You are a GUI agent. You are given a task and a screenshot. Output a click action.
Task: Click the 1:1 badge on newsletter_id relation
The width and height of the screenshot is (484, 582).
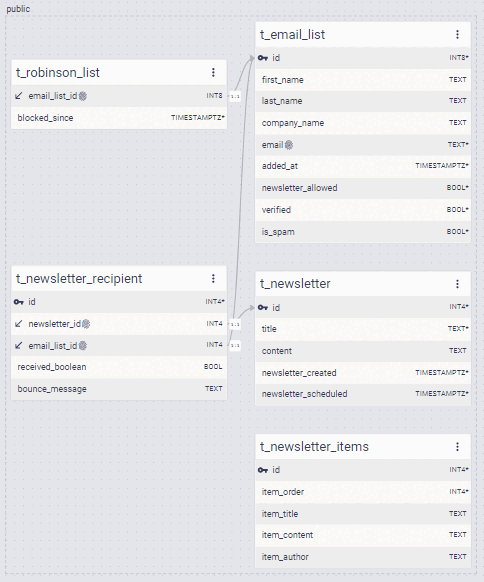pyautogui.click(x=235, y=324)
